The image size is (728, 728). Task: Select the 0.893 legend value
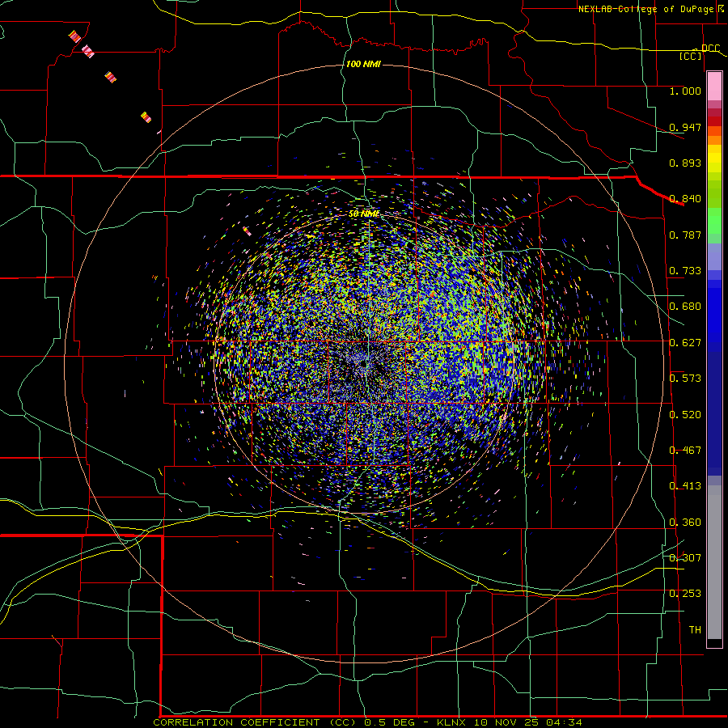coord(685,163)
